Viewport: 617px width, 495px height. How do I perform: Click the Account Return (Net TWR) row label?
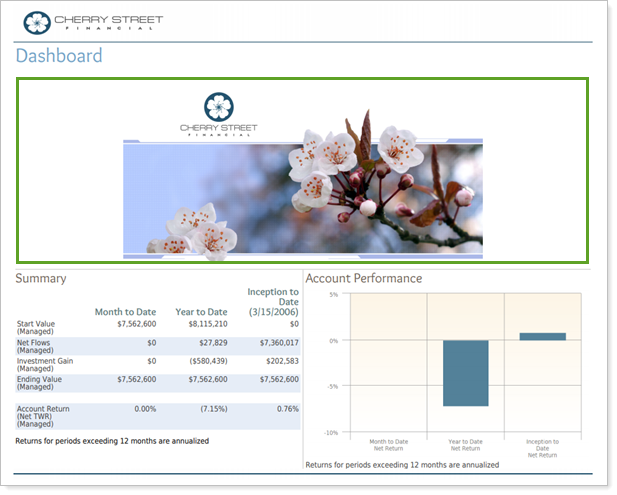click(42, 413)
